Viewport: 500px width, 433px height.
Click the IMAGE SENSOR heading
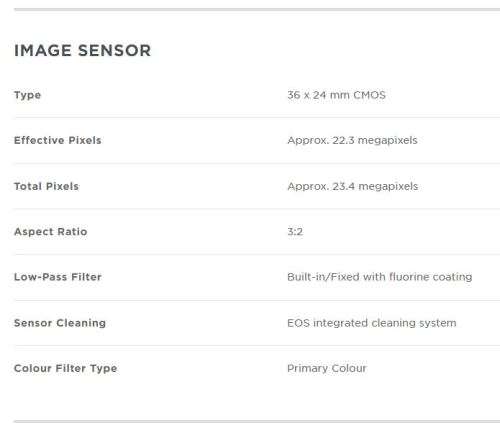[82, 51]
